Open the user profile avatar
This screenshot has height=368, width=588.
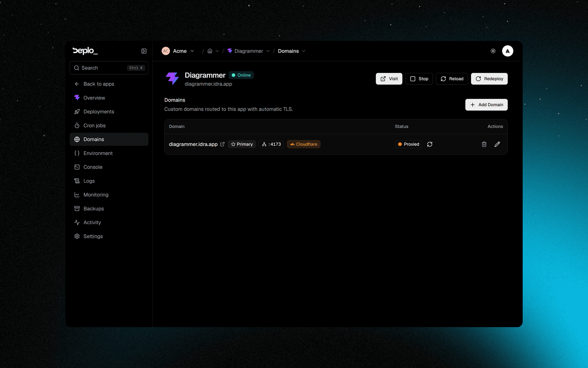[507, 51]
